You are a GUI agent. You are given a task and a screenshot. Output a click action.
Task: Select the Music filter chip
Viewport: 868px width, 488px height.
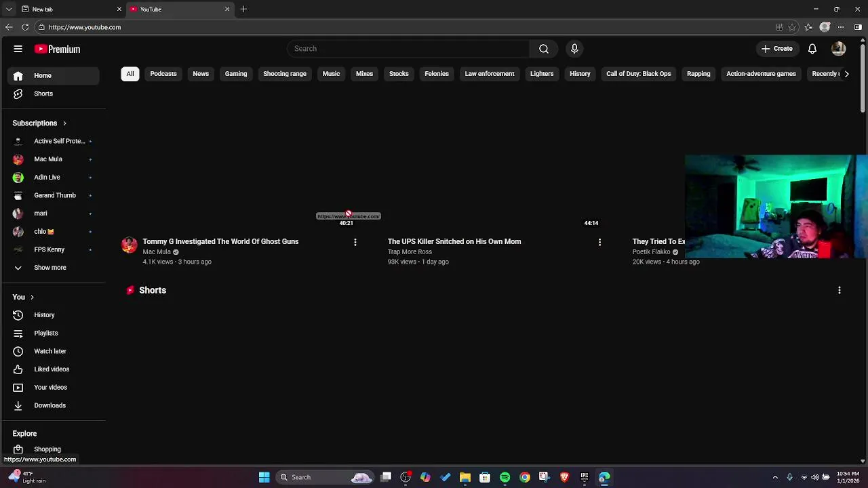click(x=331, y=74)
